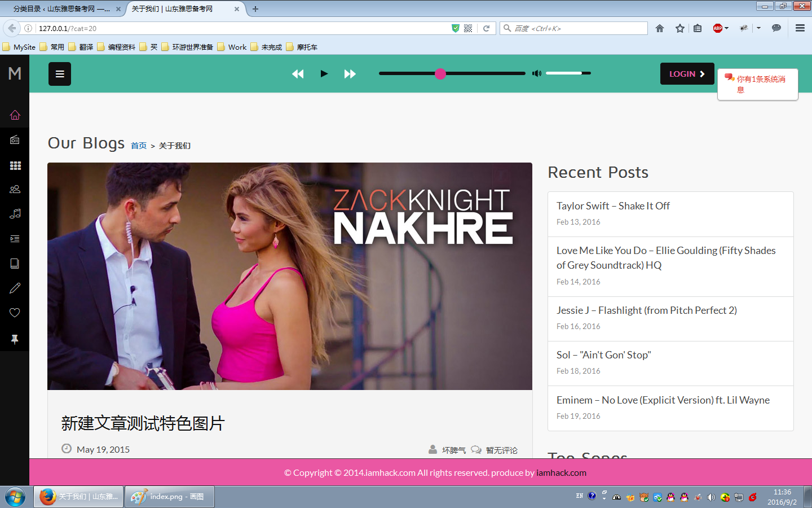Open the playlist icon in the sidebar
This screenshot has height=508, width=812.
[x=15, y=239]
